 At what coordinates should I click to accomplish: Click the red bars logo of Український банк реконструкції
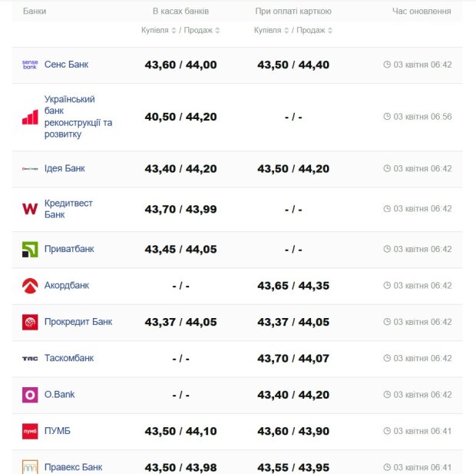coord(30,117)
